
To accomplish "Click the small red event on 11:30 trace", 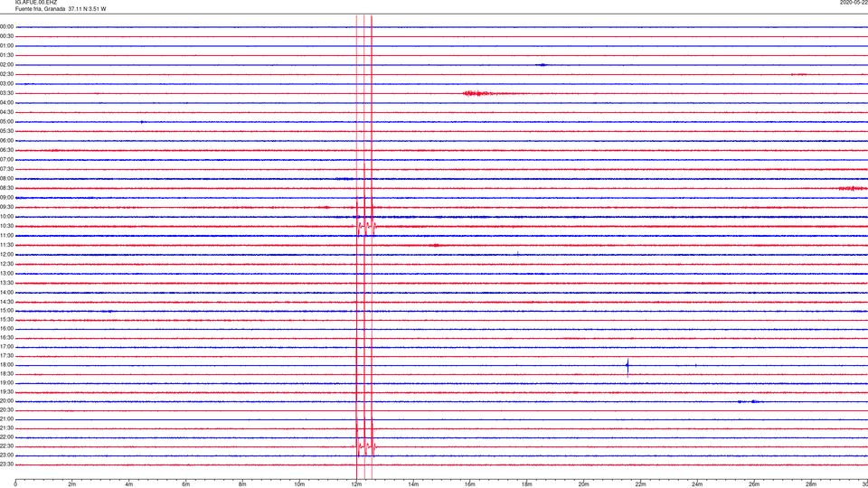I will [436, 245].
